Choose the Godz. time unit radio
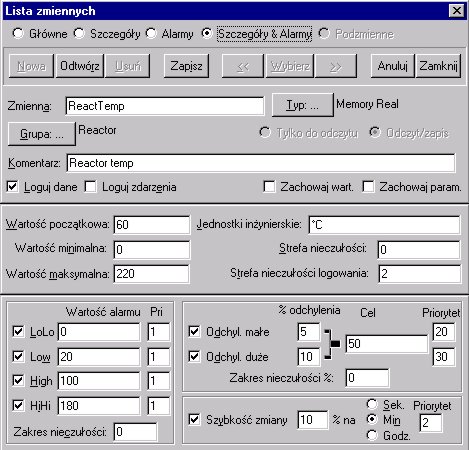 [372, 434]
